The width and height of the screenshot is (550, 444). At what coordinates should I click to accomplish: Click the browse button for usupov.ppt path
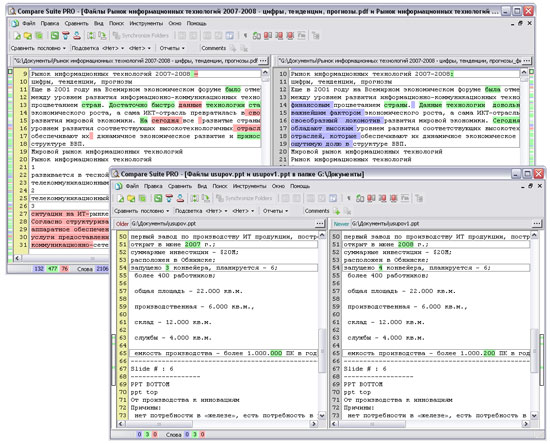click(x=320, y=224)
